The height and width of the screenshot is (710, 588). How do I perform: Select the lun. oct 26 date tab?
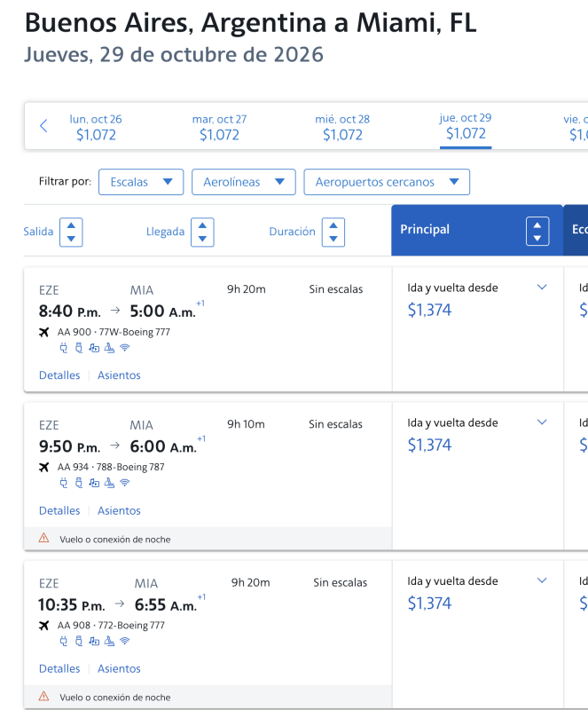pyautogui.click(x=96, y=127)
